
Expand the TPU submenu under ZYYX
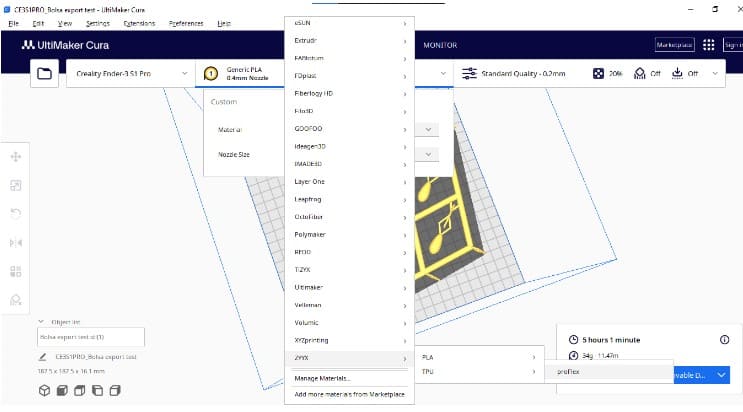479,372
